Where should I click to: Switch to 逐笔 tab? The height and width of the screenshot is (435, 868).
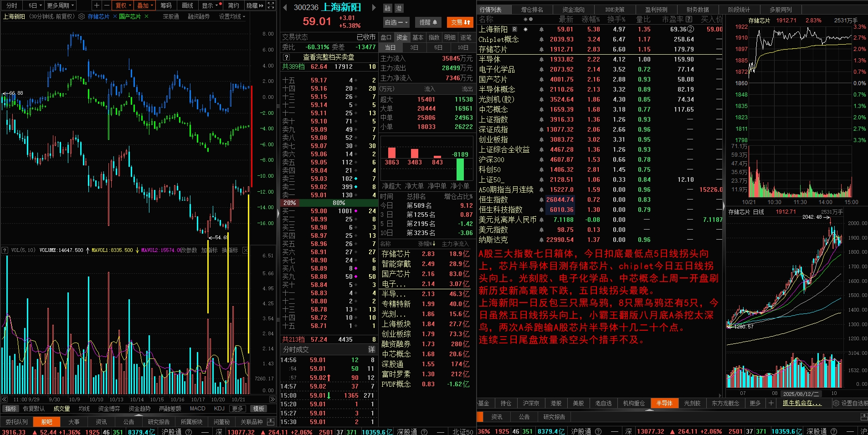[x=466, y=37]
